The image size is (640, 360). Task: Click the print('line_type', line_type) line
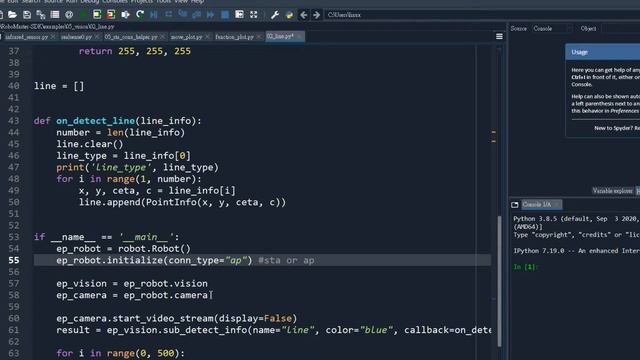(138, 167)
